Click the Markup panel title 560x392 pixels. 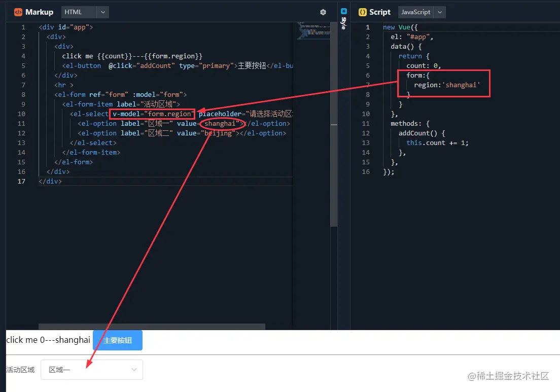tap(39, 12)
